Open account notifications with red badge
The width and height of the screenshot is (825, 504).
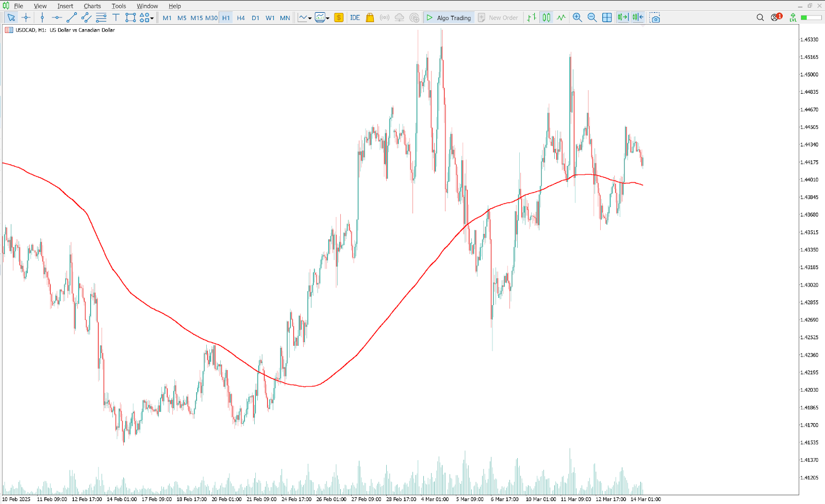[x=776, y=17]
